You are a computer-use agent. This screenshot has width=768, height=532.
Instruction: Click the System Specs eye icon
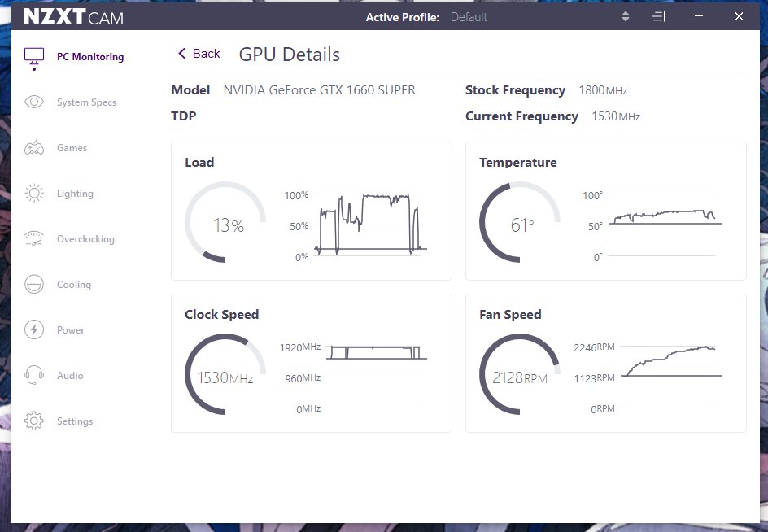click(34, 102)
